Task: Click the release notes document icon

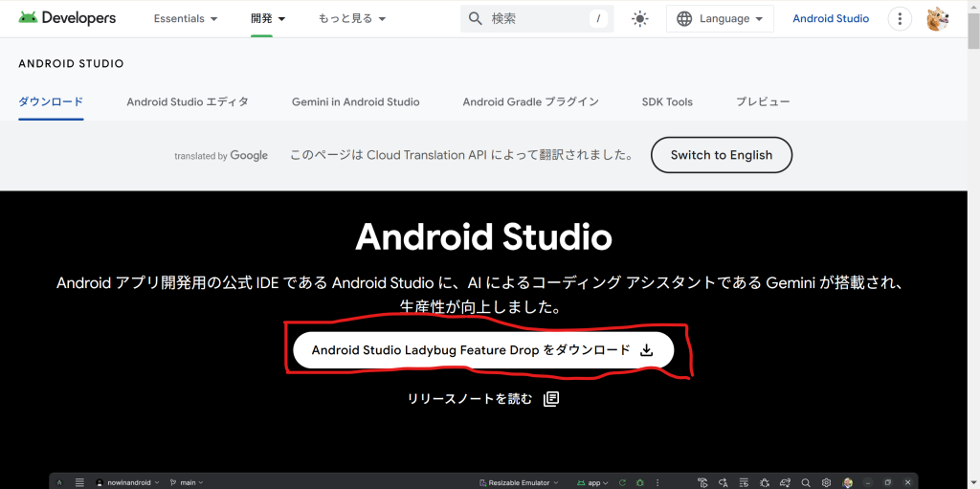Action: coord(551,399)
